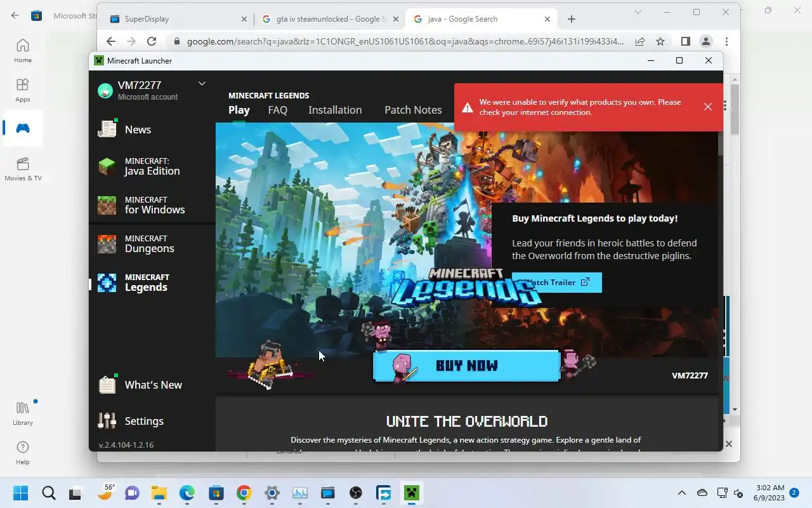Switch to the gta iv steamunlocked Chrome tab
Viewport: 812px width, 508px height.
click(329, 19)
